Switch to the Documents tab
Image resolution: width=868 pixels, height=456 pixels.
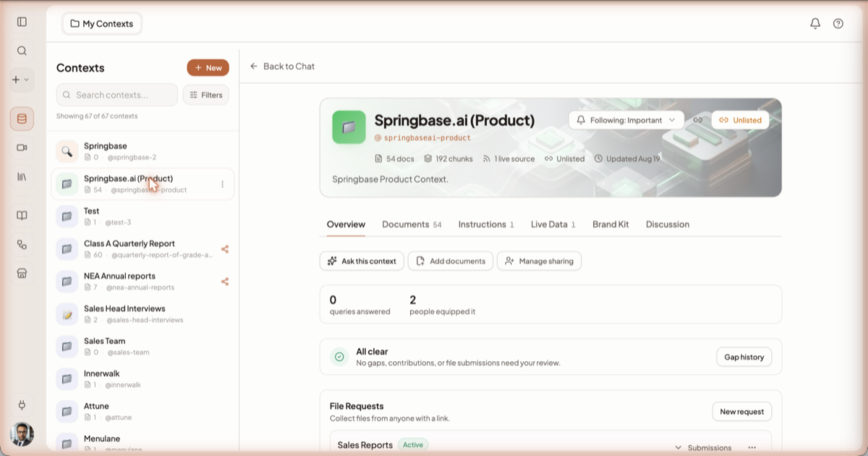tap(412, 224)
